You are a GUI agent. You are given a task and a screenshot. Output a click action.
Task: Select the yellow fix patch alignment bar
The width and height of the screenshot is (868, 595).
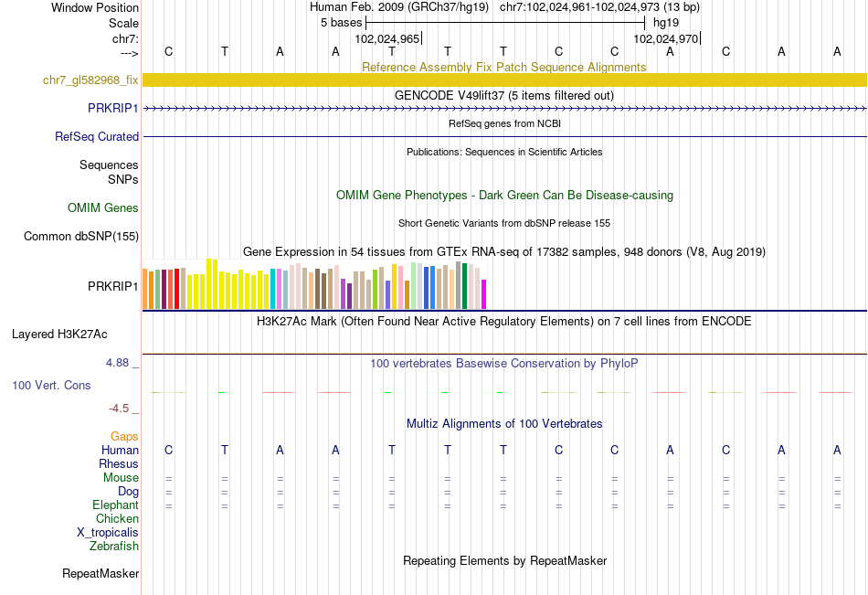(x=504, y=80)
